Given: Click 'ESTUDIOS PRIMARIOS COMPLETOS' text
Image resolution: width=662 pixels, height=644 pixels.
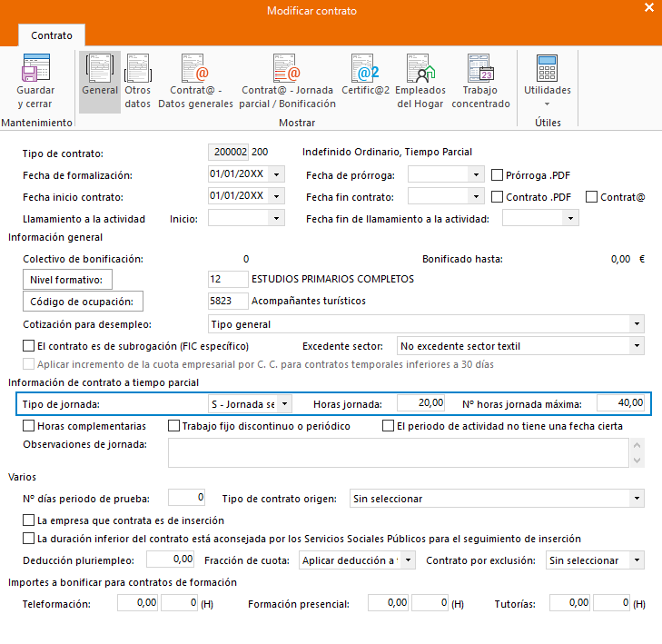Looking at the screenshot, I should [332, 279].
